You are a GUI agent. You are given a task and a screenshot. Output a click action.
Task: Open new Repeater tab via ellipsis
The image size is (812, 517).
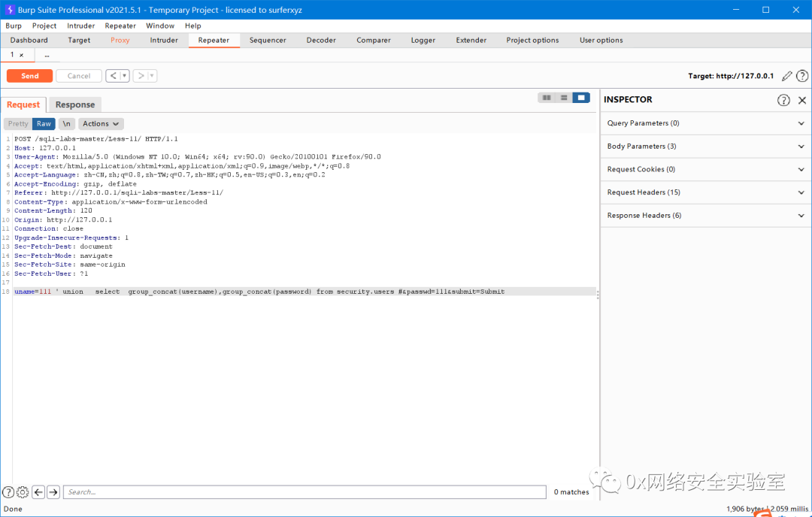tap(47, 55)
